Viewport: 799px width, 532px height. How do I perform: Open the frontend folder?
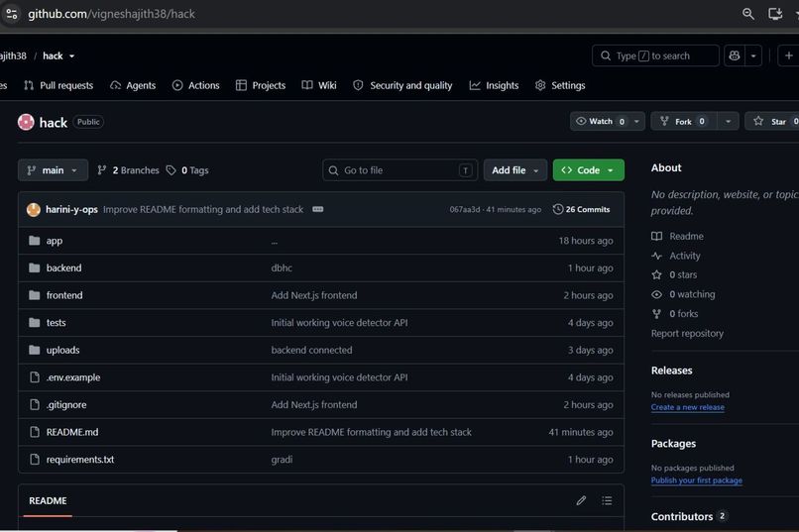click(64, 295)
